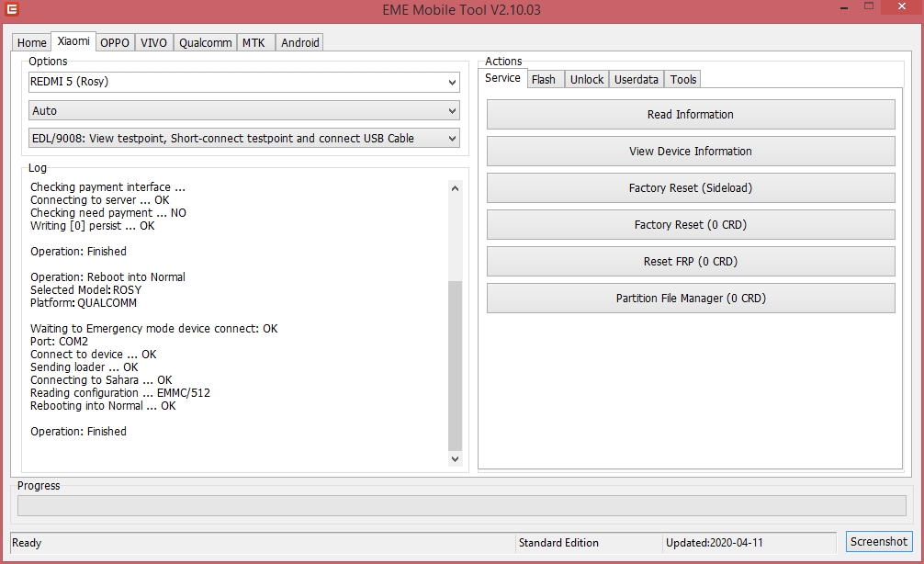Click log line 'Sending loader ... OK'
This screenshot has height=564, width=924.
pyautogui.click(x=85, y=367)
